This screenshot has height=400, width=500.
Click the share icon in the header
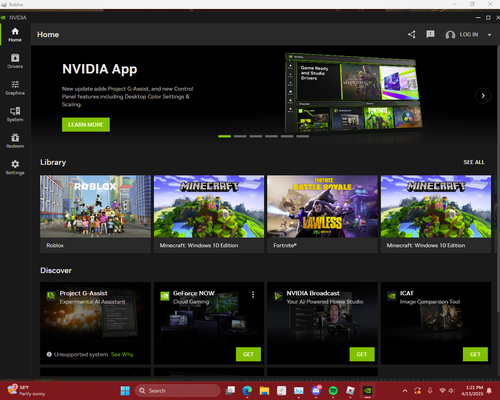point(412,34)
